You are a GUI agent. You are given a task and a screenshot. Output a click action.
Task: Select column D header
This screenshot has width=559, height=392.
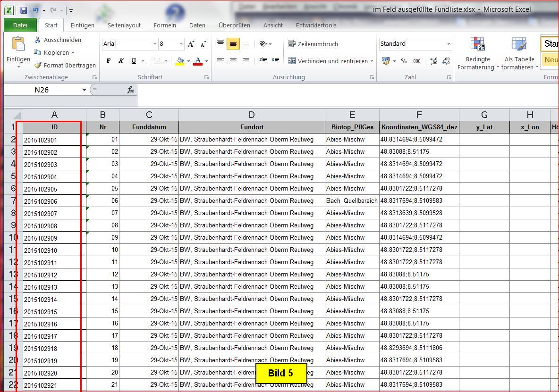click(x=251, y=115)
